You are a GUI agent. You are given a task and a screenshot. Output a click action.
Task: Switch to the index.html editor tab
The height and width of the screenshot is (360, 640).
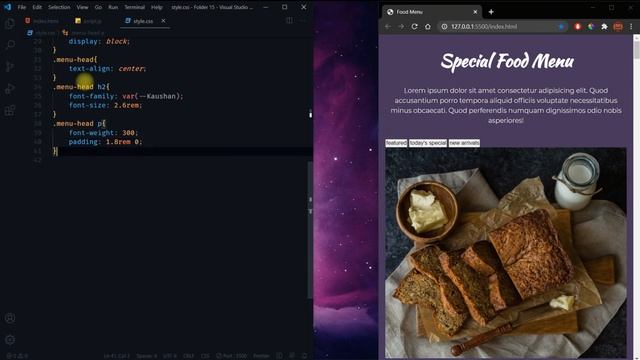(x=42, y=21)
